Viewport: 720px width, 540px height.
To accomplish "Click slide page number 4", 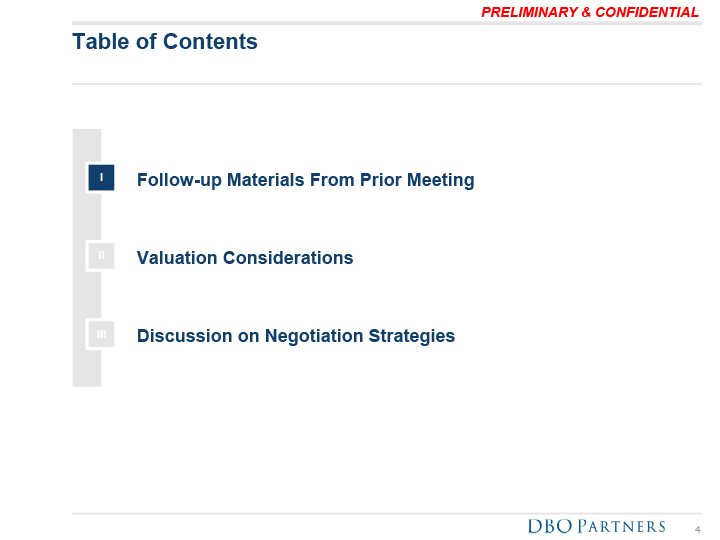I will click(698, 528).
